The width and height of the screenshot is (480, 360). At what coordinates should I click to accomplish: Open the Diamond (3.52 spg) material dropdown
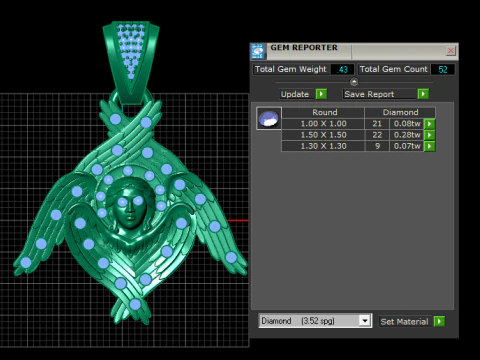[315, 321]
